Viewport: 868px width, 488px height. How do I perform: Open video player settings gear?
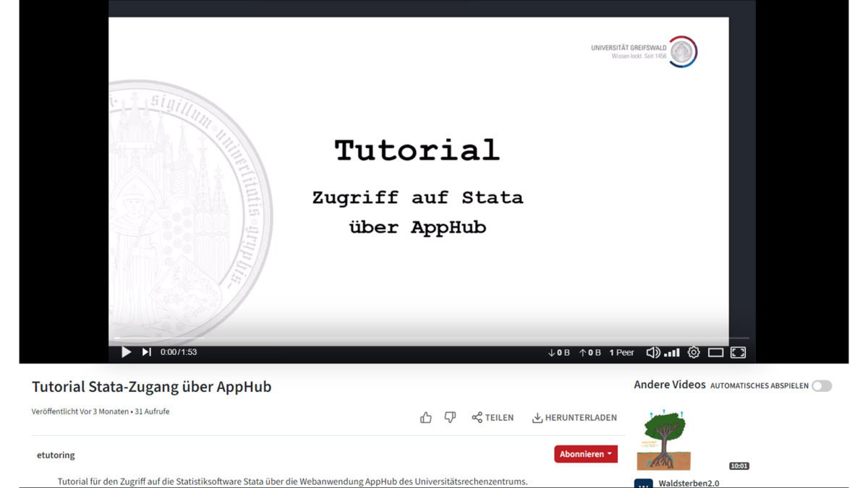[694, 353]
